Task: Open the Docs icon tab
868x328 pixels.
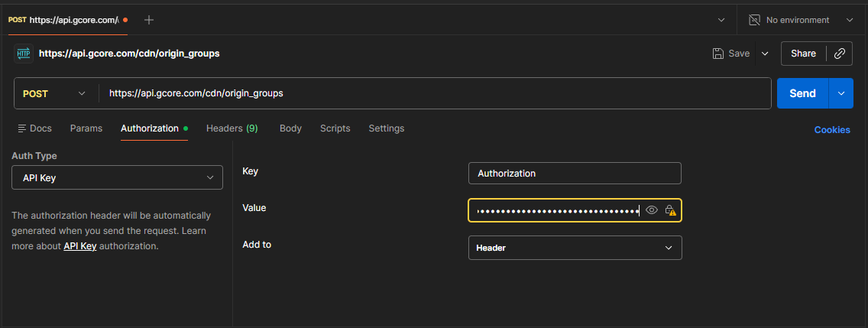Action: 35,128
